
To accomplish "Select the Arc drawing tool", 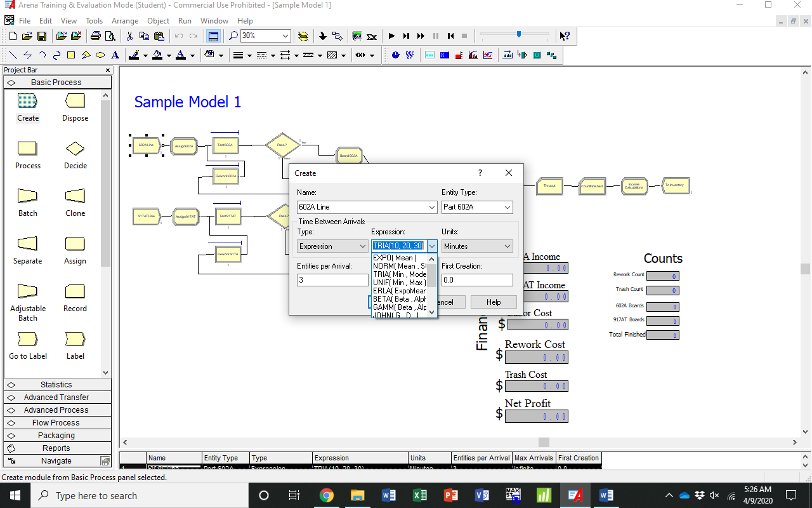I will point(42,55).
